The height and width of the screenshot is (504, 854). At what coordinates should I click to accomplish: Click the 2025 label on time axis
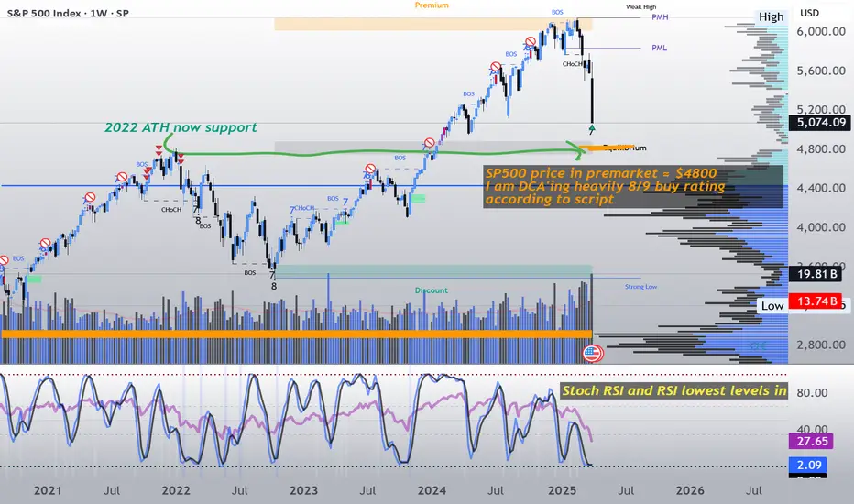(562, 490)
